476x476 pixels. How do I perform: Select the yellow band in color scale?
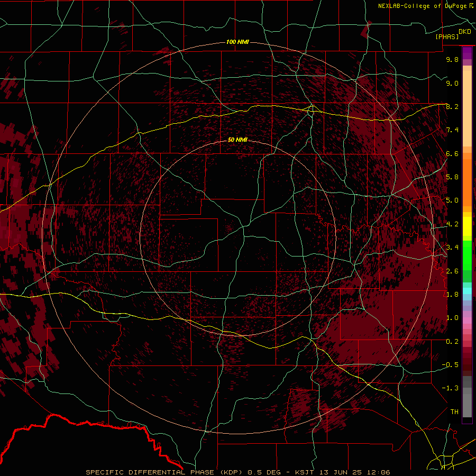pyautogui.click(x=467, y=226)
